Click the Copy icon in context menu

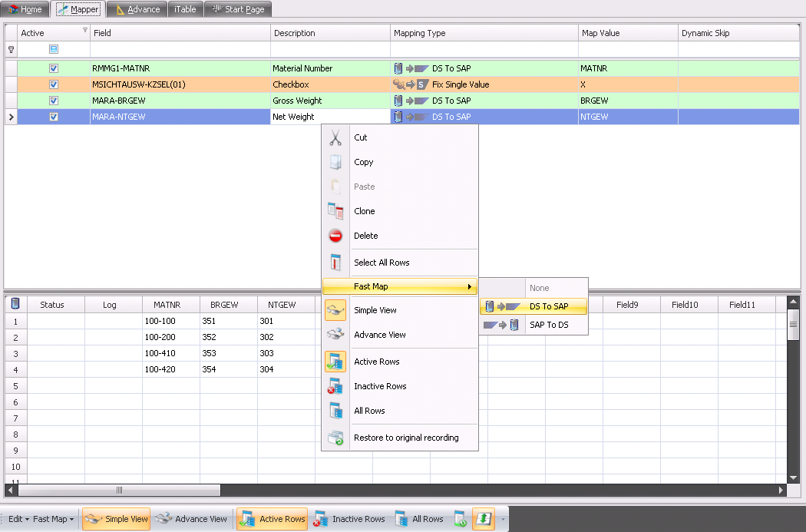pos(335,162)
